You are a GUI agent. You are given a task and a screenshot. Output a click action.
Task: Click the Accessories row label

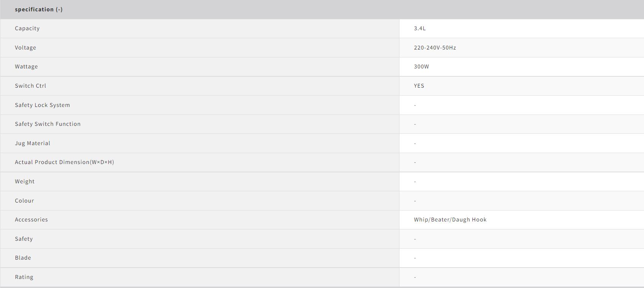pos(31,220)
